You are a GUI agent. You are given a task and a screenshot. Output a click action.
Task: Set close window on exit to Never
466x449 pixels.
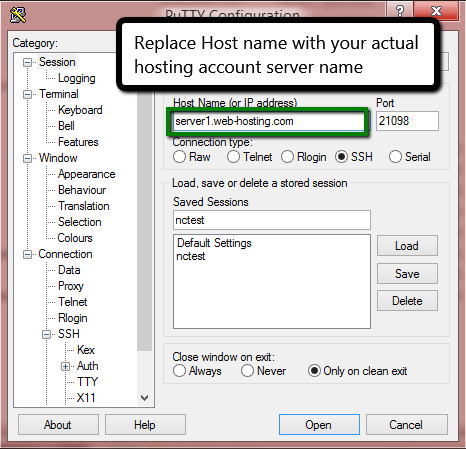pyautogui.click(x=247, y=371)
